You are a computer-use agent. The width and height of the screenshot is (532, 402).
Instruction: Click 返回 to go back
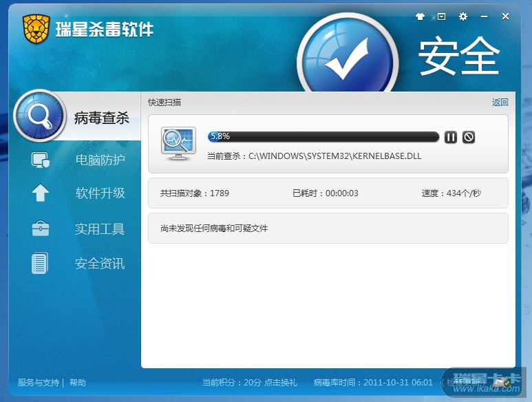(x=500, y=102)
